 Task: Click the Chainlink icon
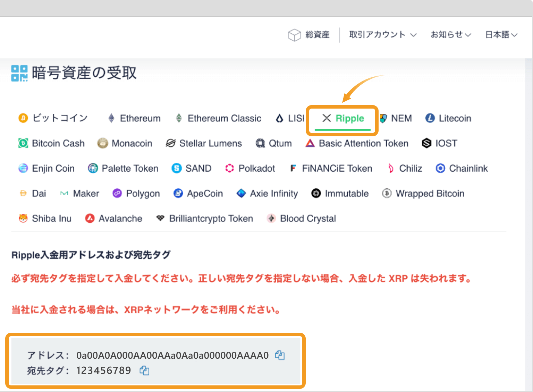(440, 168)
